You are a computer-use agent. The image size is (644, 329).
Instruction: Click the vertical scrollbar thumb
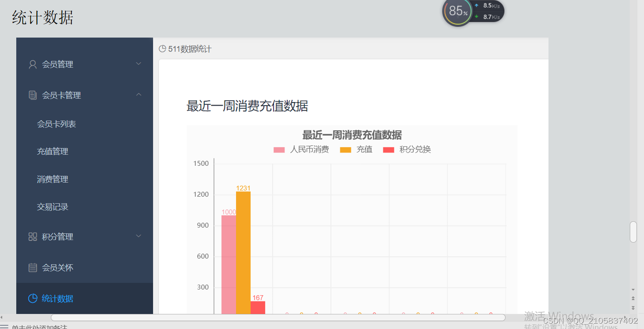(x=633, y=232)
